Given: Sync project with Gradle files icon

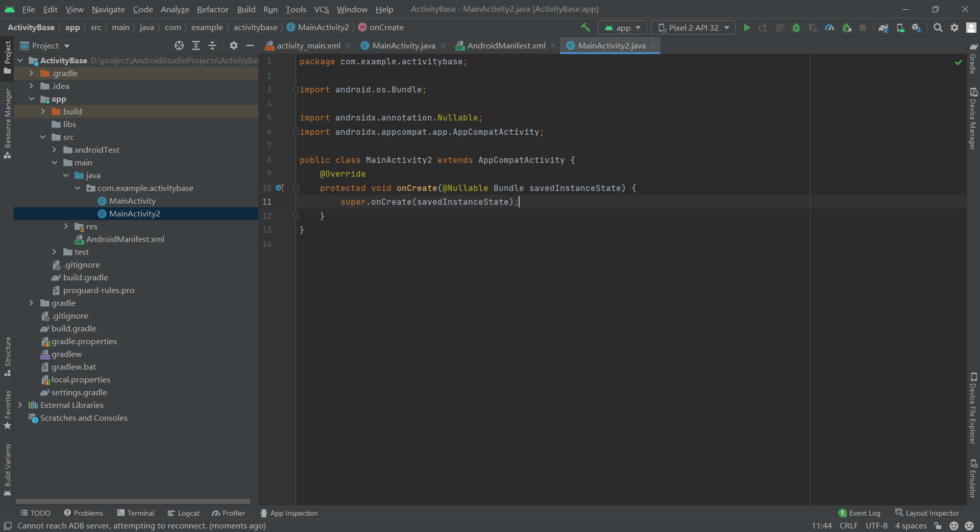Looking at the screenshot, I should (884, 28).
